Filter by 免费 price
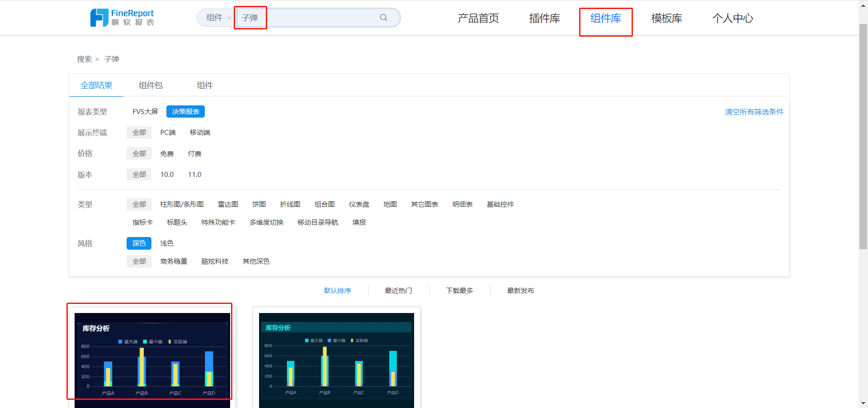Screen dimensions: 868x408 click(x=167, y=154)
